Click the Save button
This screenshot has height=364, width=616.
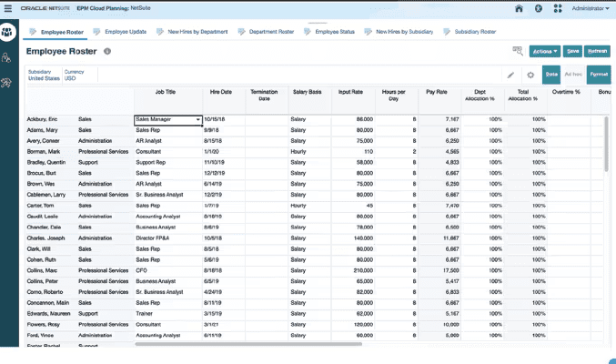point(572,52)
